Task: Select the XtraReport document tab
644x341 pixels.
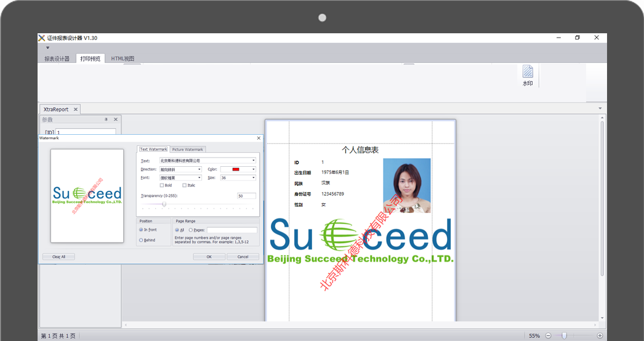Action: 56,110
